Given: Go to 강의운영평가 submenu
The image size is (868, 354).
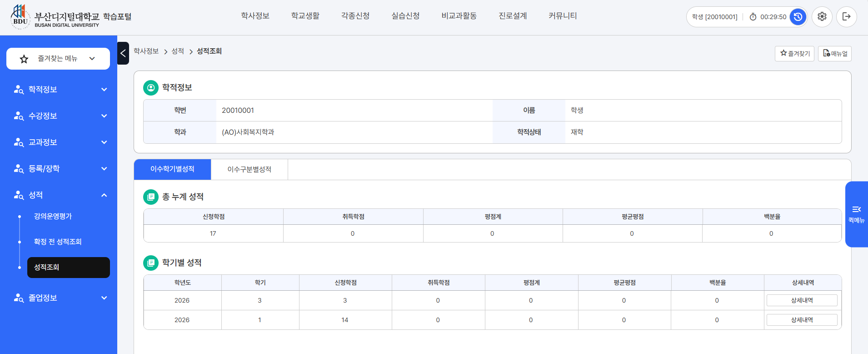Looking at the screenshot, I should pos(53,217).
